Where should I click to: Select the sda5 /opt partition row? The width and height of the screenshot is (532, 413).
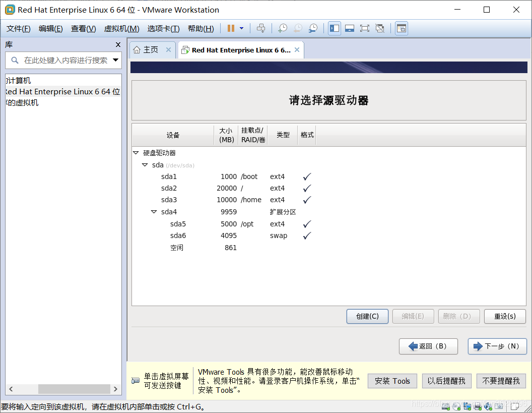pos(328,224)
